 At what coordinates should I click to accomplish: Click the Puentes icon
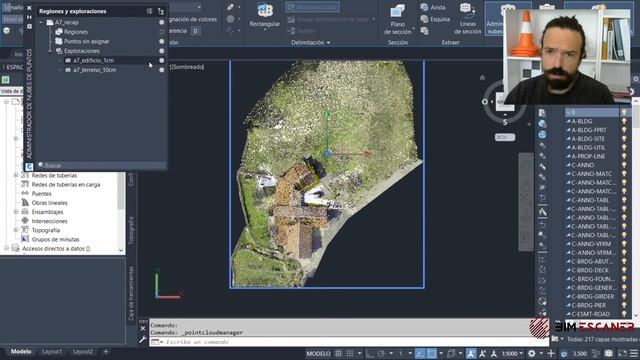pyautogui.click(x=25, y=193)
